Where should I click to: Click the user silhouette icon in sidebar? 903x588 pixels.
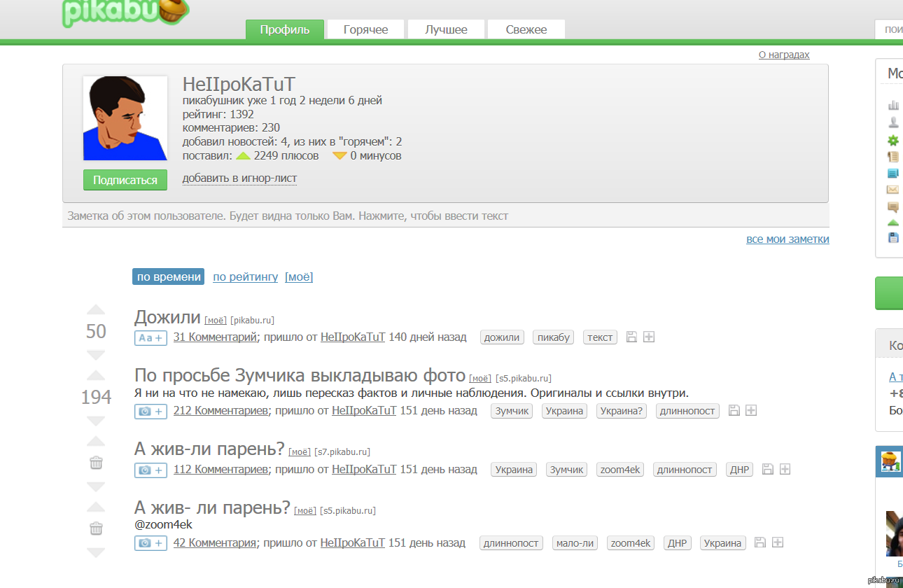893,122
